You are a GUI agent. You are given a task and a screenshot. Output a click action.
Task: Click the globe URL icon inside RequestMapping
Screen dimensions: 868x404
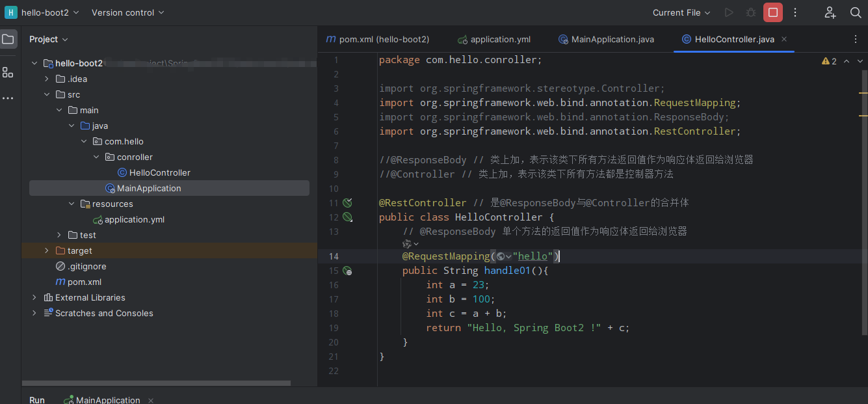501,256
